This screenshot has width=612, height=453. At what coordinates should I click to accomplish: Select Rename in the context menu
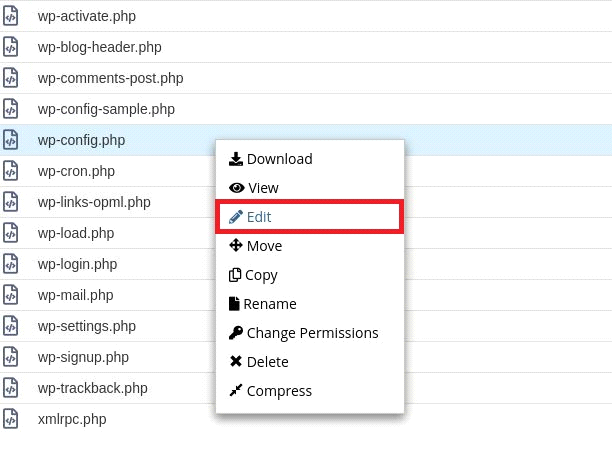269,304
